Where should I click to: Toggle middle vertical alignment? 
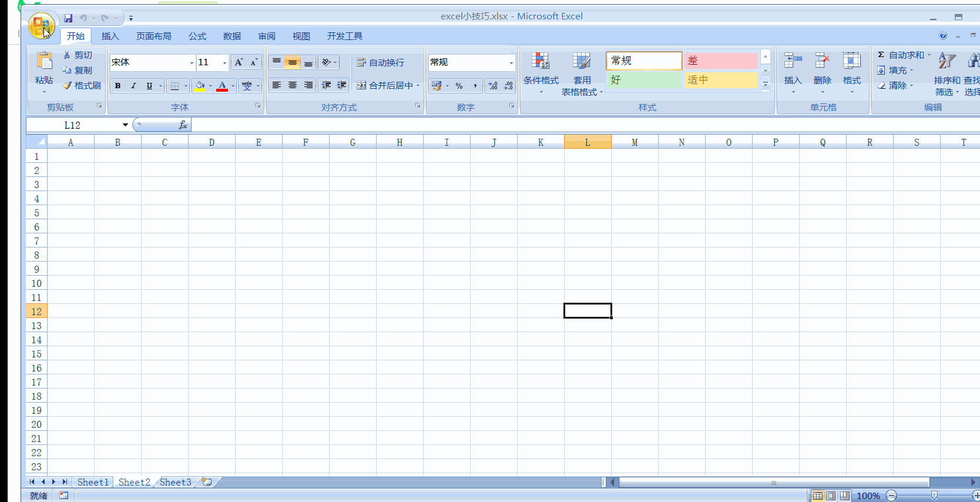293,62
